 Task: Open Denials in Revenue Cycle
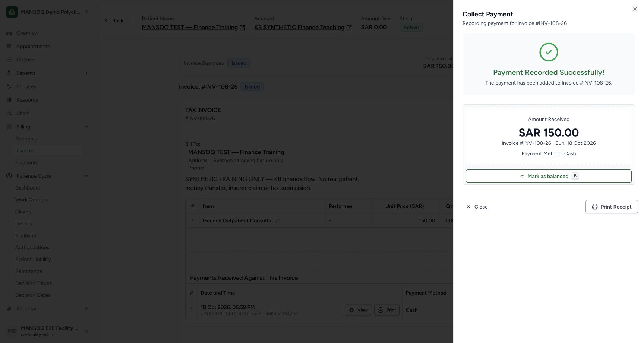click(24, 223)
